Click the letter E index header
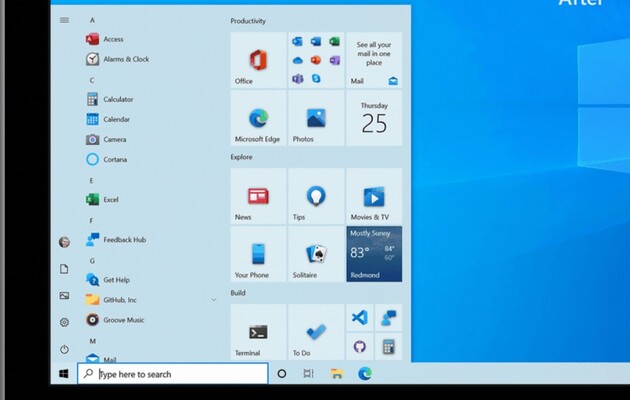This screenshot has height=400, width=630. point(92,181)
